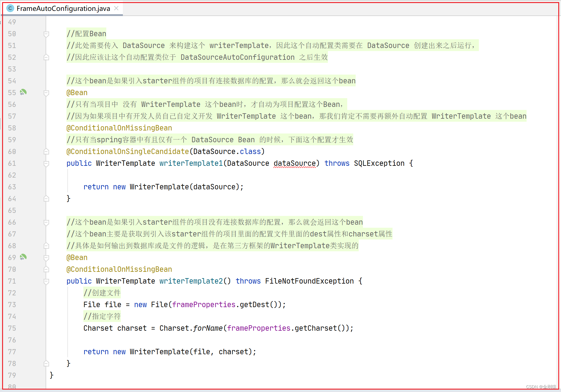Collapse the comment fold marker ending at line 52

[46, 57]
